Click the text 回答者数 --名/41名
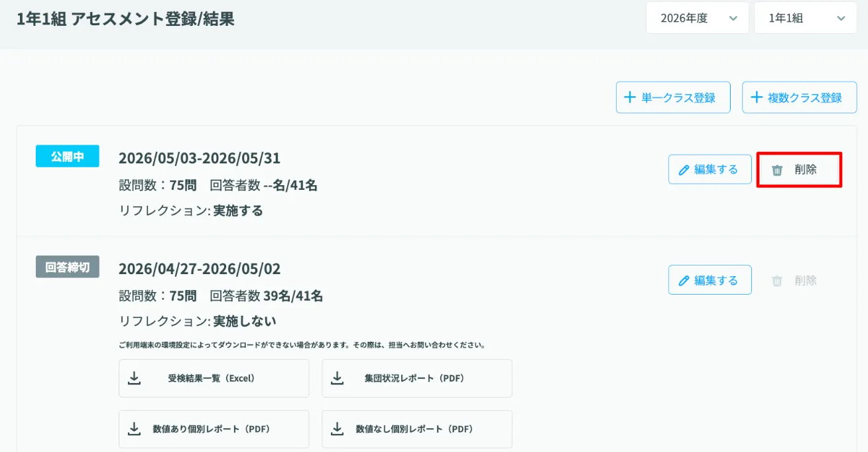 (263, 185)
